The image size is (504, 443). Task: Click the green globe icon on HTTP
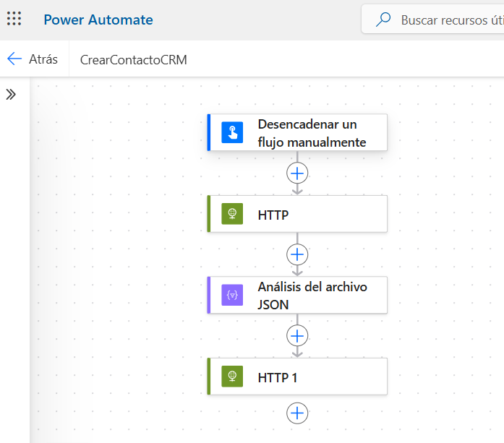pyautogui.click(x=232, y=214)
